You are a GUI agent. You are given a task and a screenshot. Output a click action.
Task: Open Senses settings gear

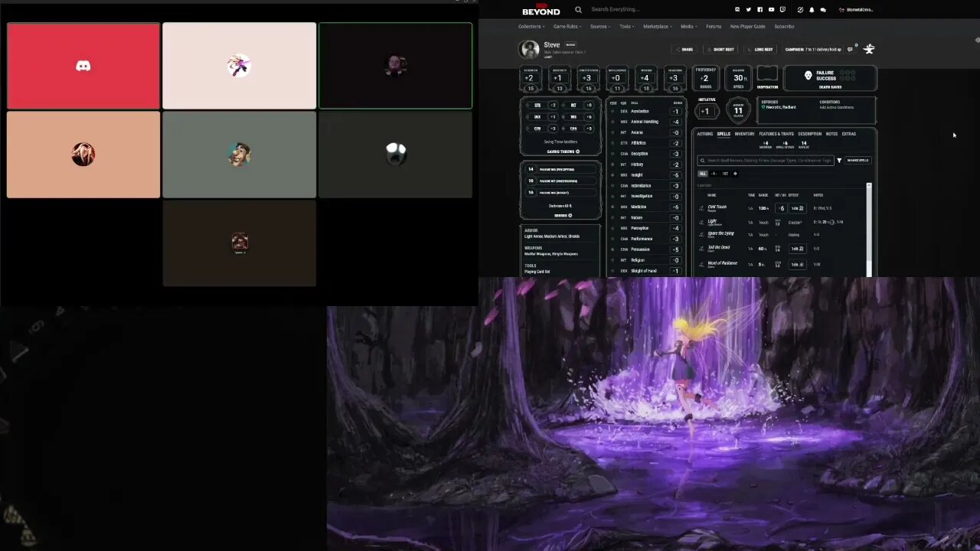(570, 215)
